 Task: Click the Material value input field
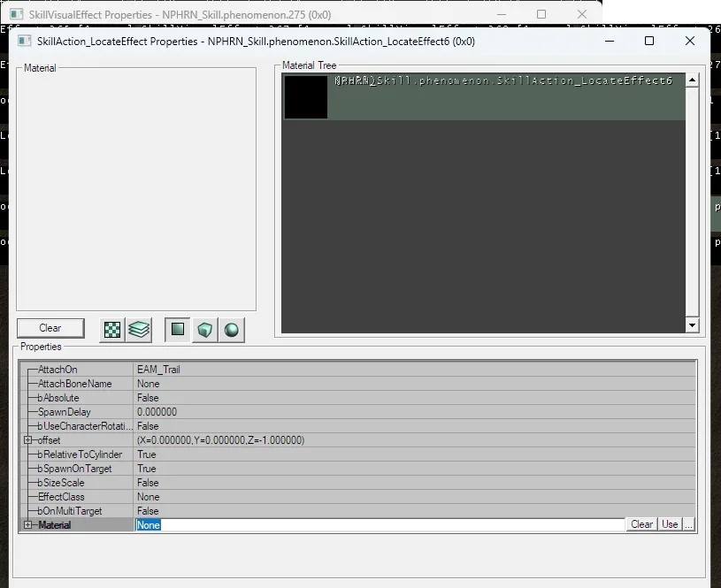coord(380,524)
